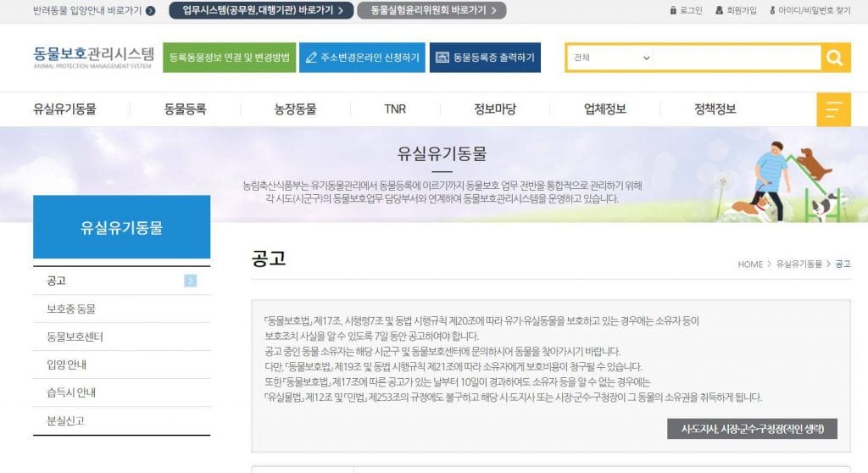Screen dimensions: 868x473
Task: Click the 반려동물 입양안내 바로가기 link
Action: click(87, 10)
